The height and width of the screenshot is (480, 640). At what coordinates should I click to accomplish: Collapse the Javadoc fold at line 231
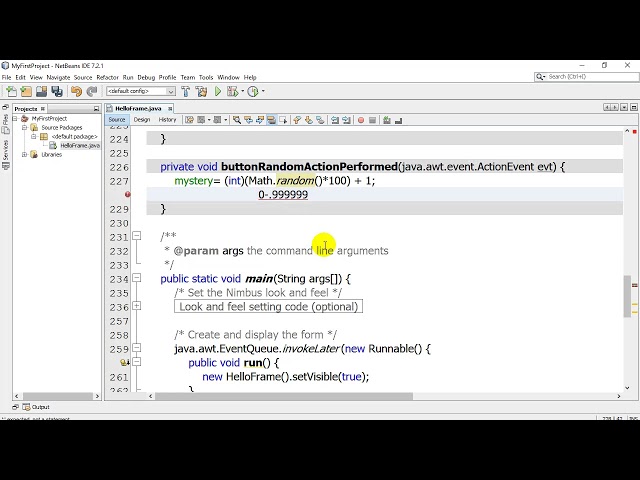[137, 236]
